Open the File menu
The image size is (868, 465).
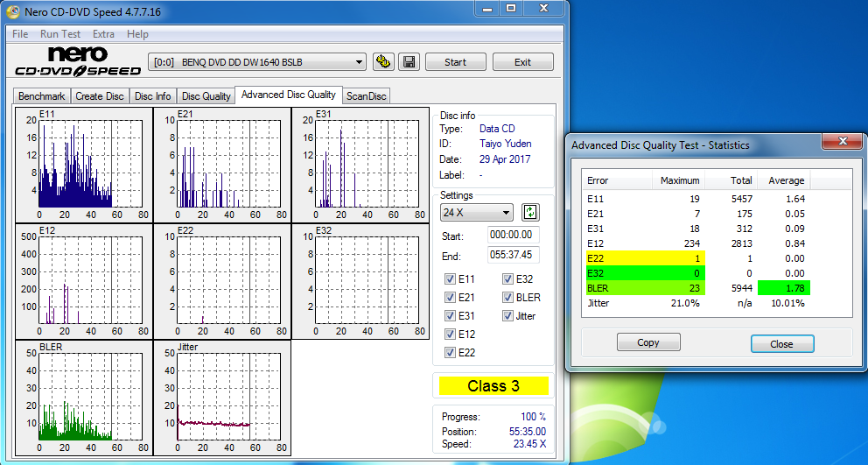pos(20,34)
